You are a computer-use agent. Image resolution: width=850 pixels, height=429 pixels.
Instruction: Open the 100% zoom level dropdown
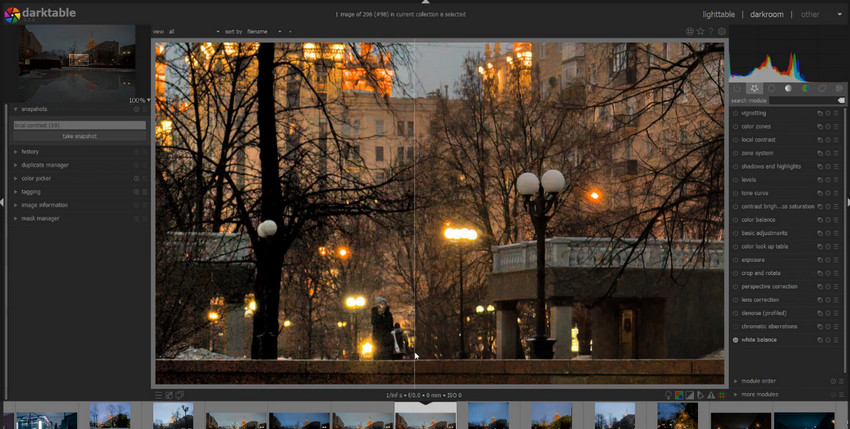(x=140, y=100)
